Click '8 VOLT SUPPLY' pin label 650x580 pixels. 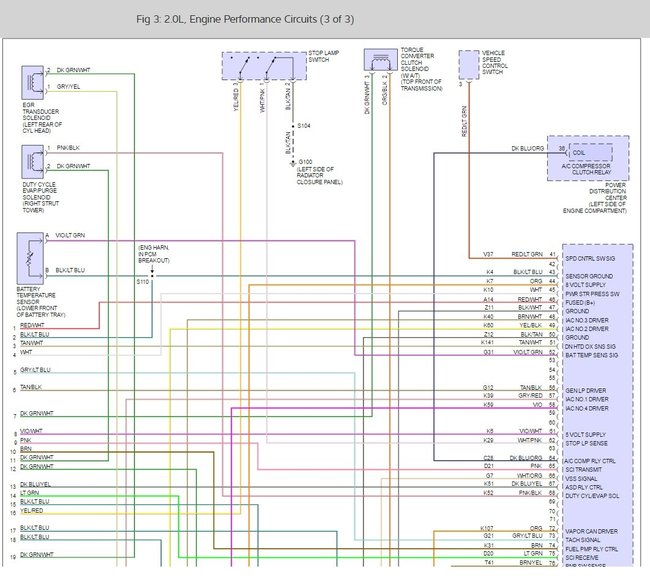(x=585, y=285)
